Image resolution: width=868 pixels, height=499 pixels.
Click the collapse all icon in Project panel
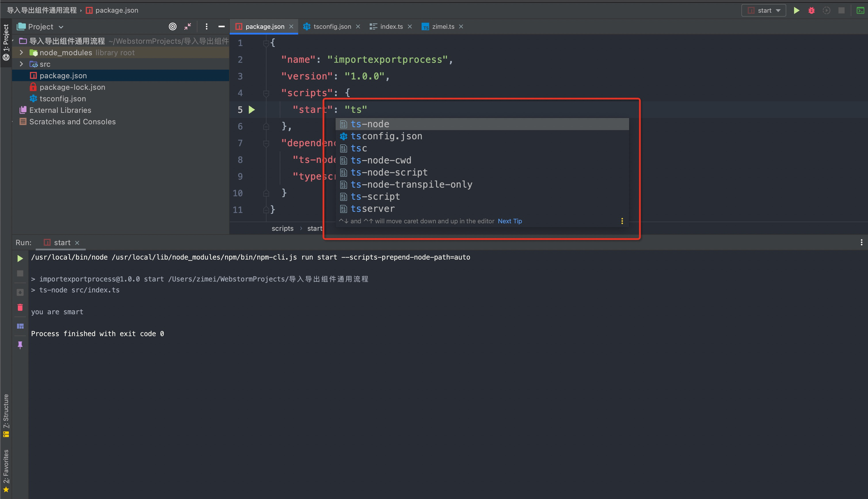pos(187,26)
